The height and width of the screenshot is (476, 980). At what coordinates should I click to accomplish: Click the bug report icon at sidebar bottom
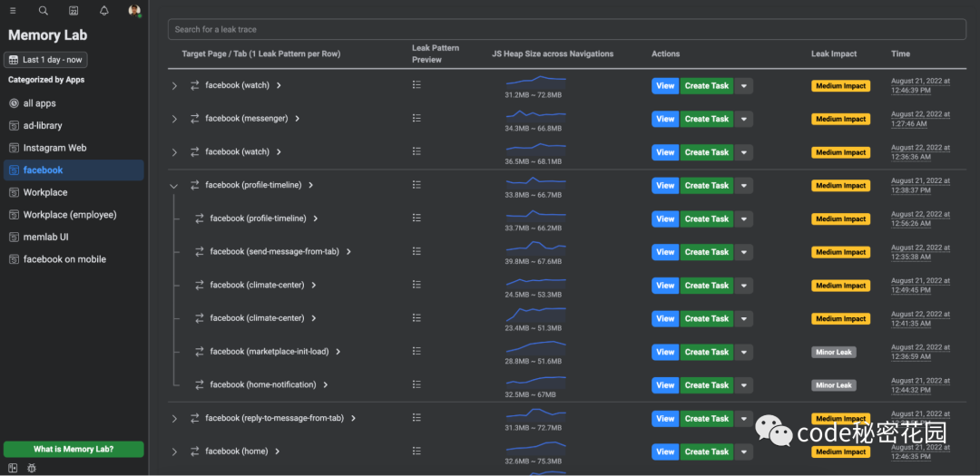pos(32,467)
